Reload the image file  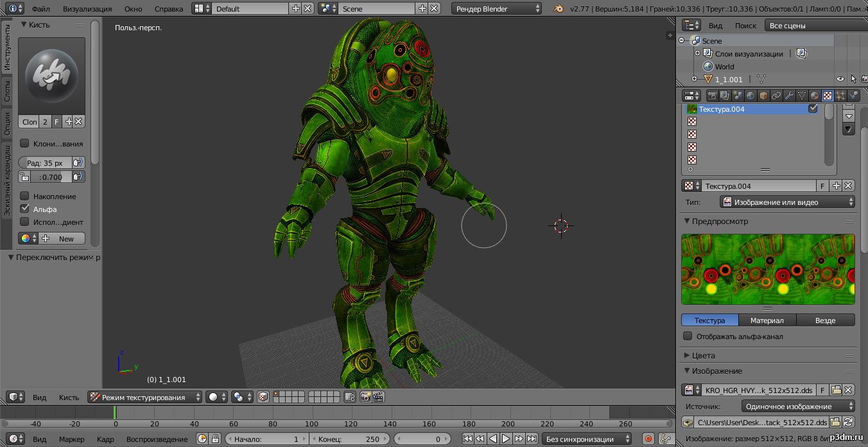[x=849, y=422]
